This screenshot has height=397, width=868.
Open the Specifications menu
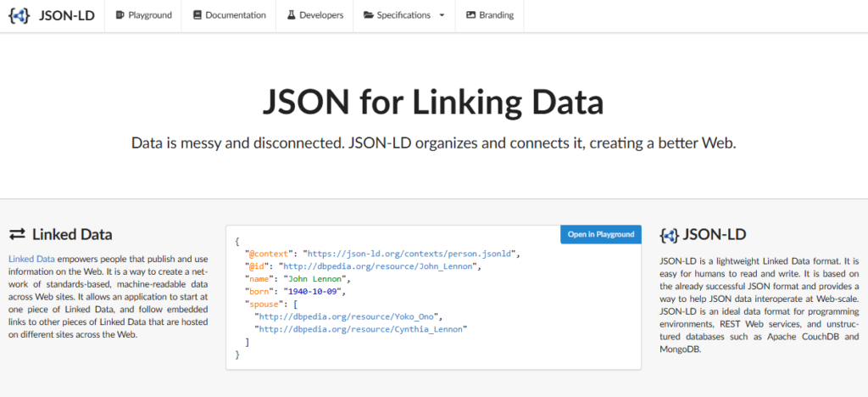pos(404,15)
